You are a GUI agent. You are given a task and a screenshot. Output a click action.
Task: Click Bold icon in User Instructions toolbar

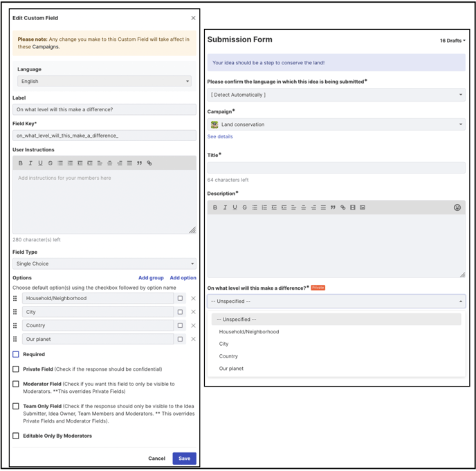(x=20, y=163)
